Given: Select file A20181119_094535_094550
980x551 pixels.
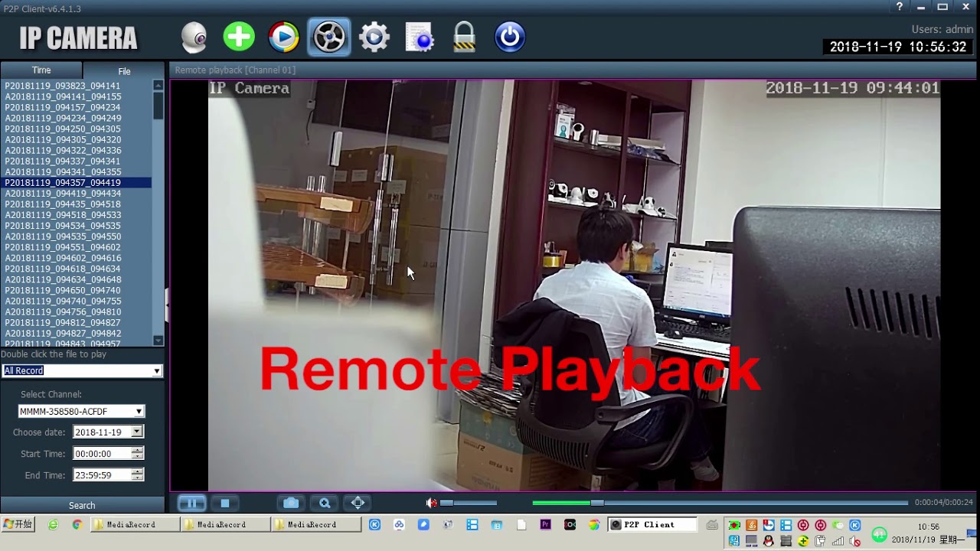Looking at the screenshot, I should point(77,236).
